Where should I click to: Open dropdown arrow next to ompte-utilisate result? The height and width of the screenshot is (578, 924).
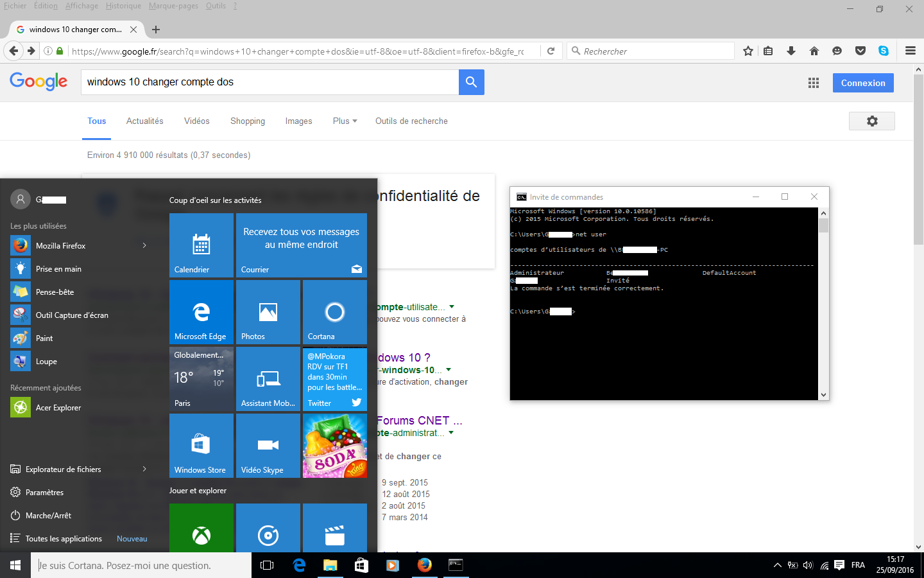click(452, 307)
